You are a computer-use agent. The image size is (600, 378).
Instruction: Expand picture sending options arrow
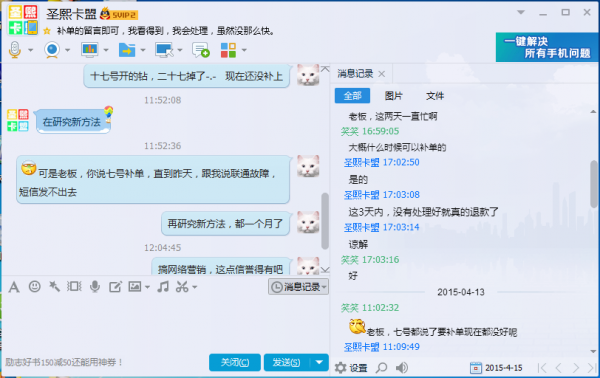tap(147, 287)
